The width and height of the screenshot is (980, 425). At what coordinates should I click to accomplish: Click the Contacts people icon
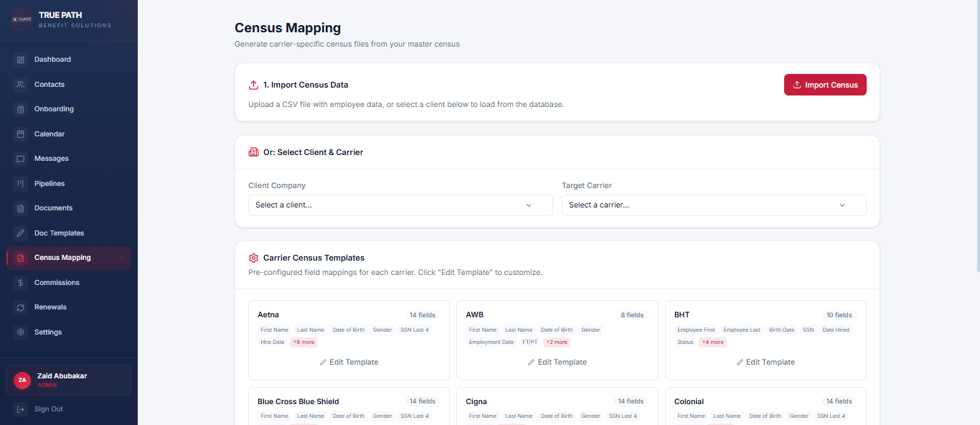pyautogui.click(x=21, y=85)
